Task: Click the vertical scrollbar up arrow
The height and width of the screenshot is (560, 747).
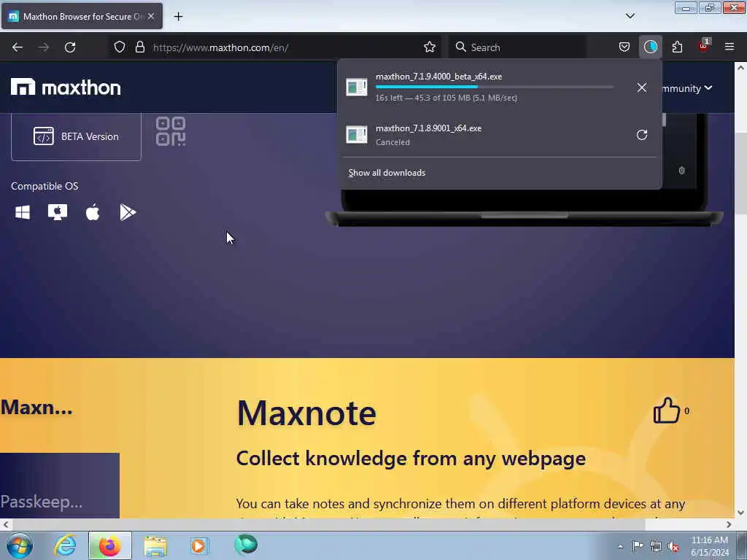Action: [740, 68]
